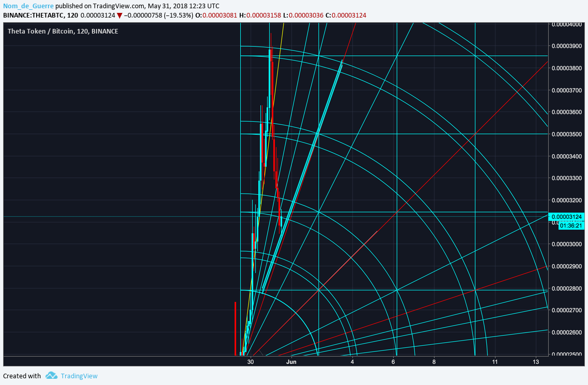588x385 pixels.
Task: Click the low value L:0.00003036
Action: click(303, 15)
